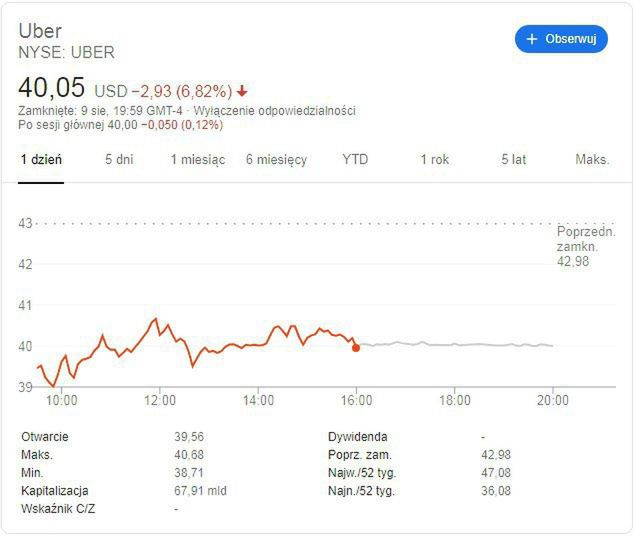Open the 1 miesiąc chart range
The width and height of the screenshot is (633, 536).
tap(197, 160)
